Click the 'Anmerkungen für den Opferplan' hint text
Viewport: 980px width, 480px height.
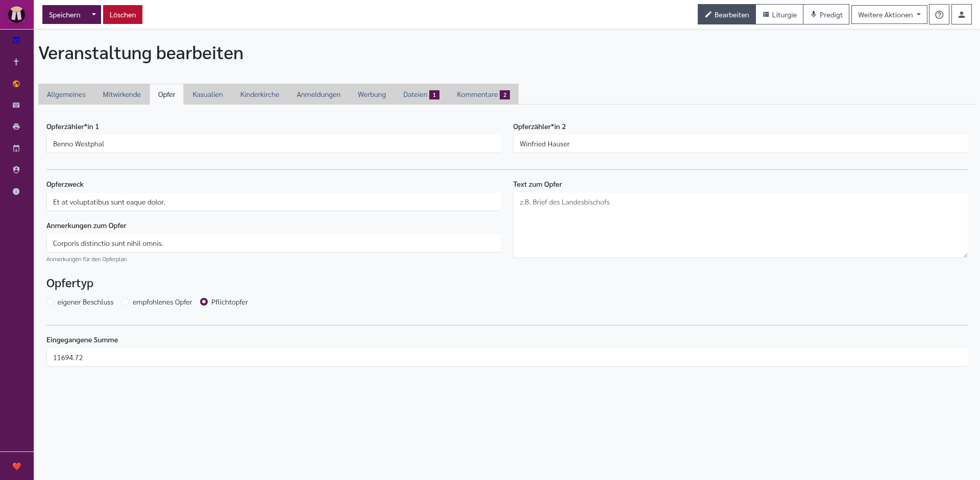(87, 259)
